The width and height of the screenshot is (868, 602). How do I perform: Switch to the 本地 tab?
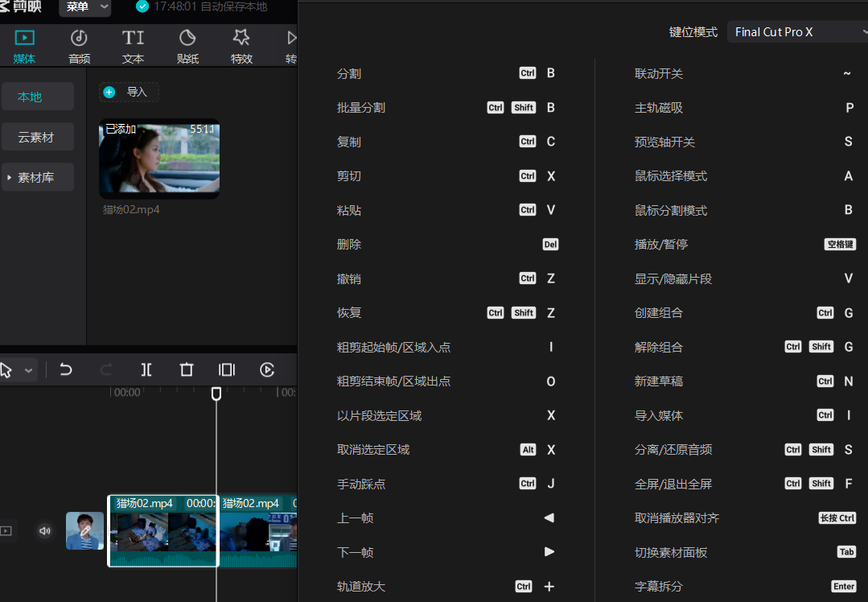(38, 96)
